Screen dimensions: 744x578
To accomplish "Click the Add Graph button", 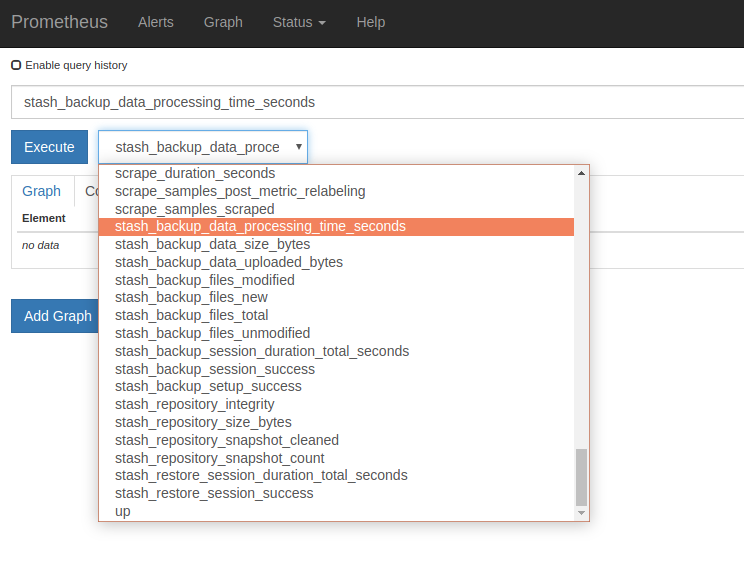I will coord(58,316).
